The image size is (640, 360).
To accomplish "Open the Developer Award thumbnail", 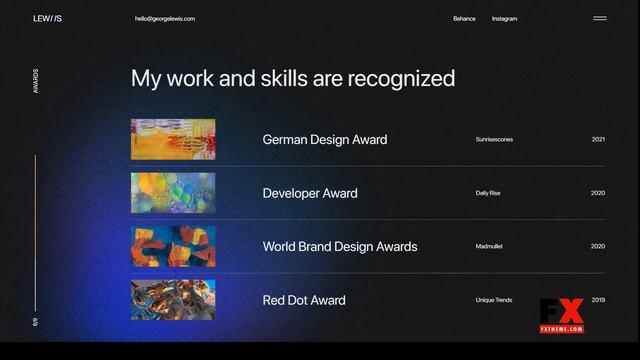I will click(x=173, y=193).
